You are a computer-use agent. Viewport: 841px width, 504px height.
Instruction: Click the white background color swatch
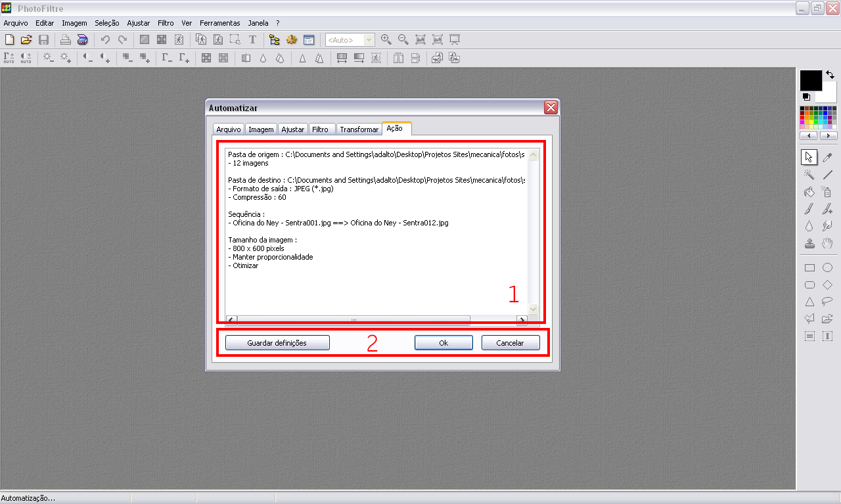829,95
